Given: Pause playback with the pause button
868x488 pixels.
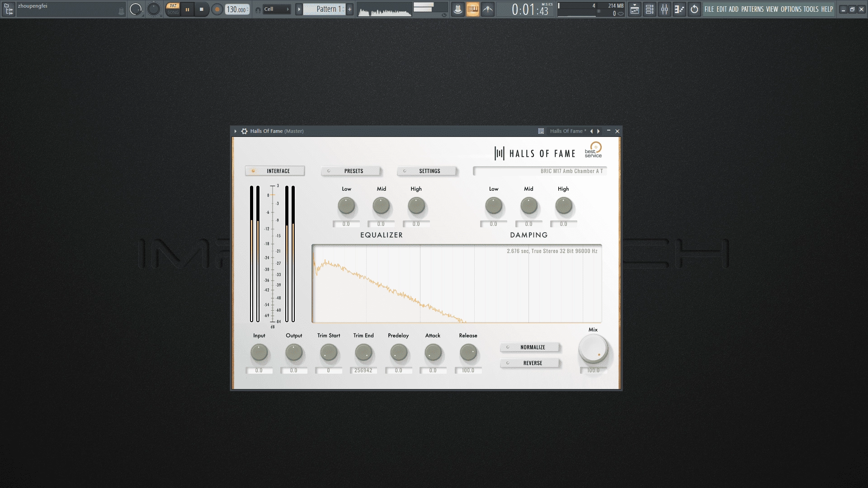Looking at the screenshot, I should coord(187,9).
